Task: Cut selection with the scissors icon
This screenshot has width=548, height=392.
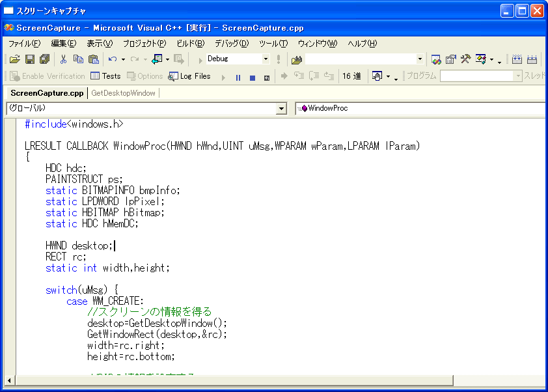Action: (63, 59)
